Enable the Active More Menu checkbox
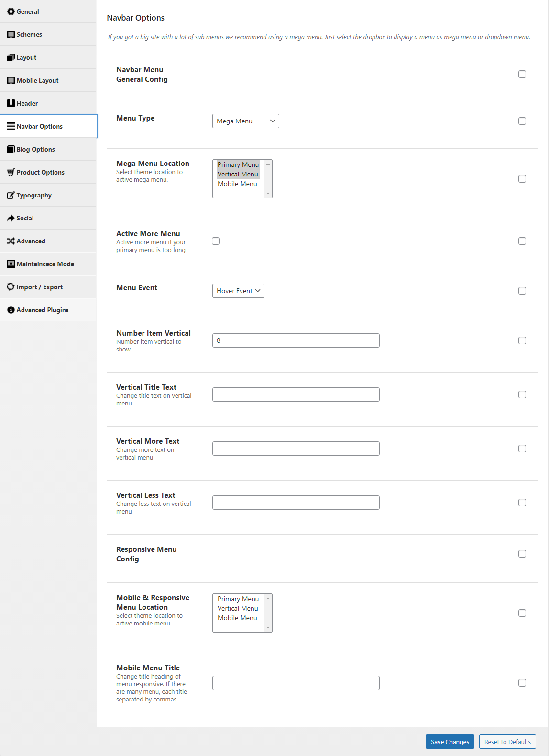The height and width of the screenshot is (756, 549). coord(216,241)
